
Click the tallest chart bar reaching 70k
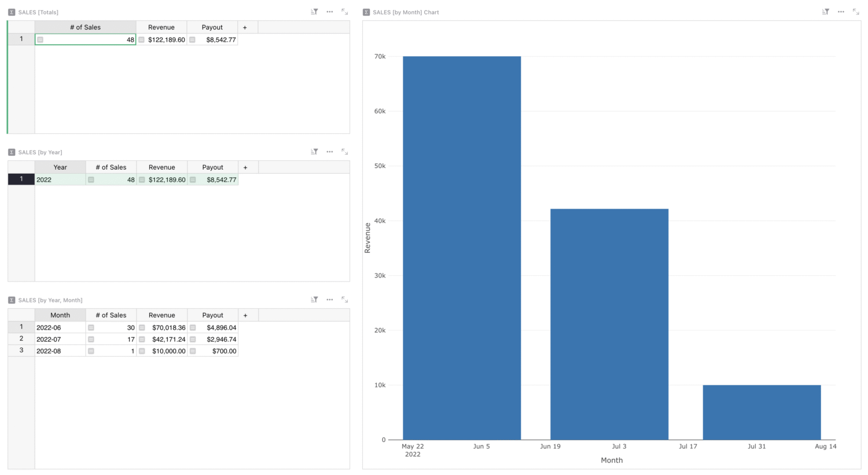[x=462, y=248]
